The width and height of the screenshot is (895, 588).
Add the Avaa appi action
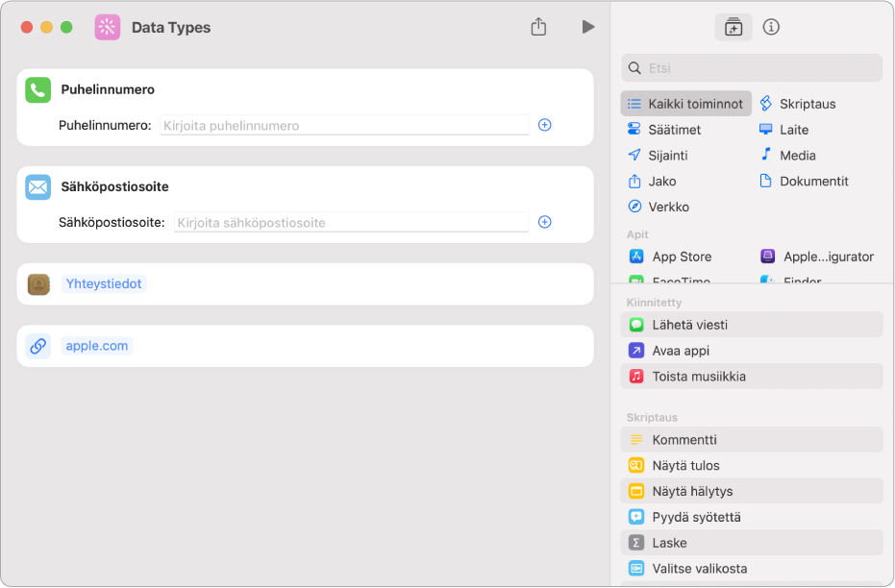(752, 351)
